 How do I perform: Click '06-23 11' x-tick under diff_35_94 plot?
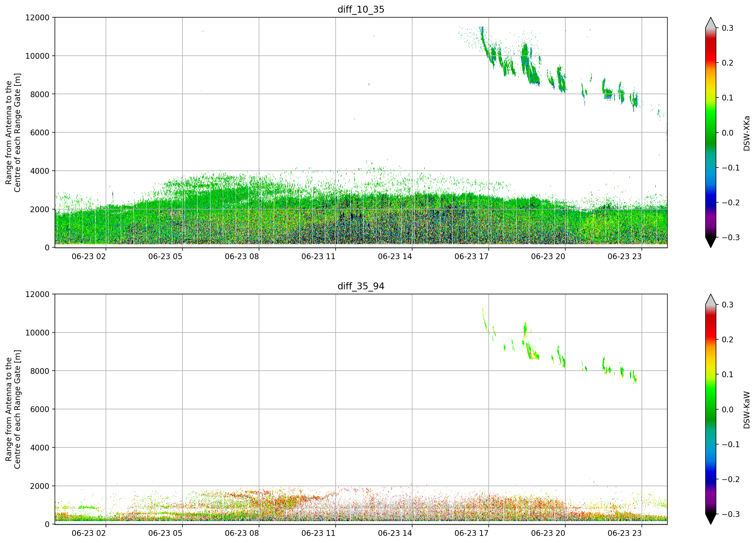(x=318, y=533)
